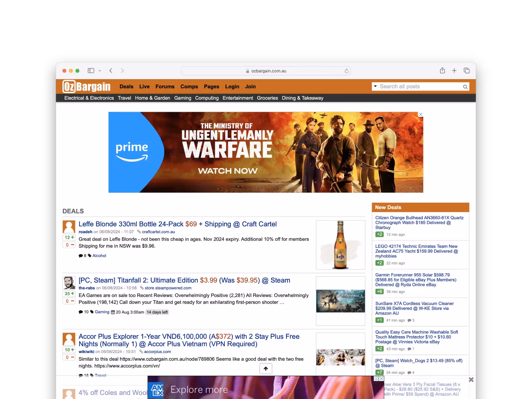532x399 pixels.
Task: Open Quality Easy Care Mattress Protector deal
Action: point(417,337)
